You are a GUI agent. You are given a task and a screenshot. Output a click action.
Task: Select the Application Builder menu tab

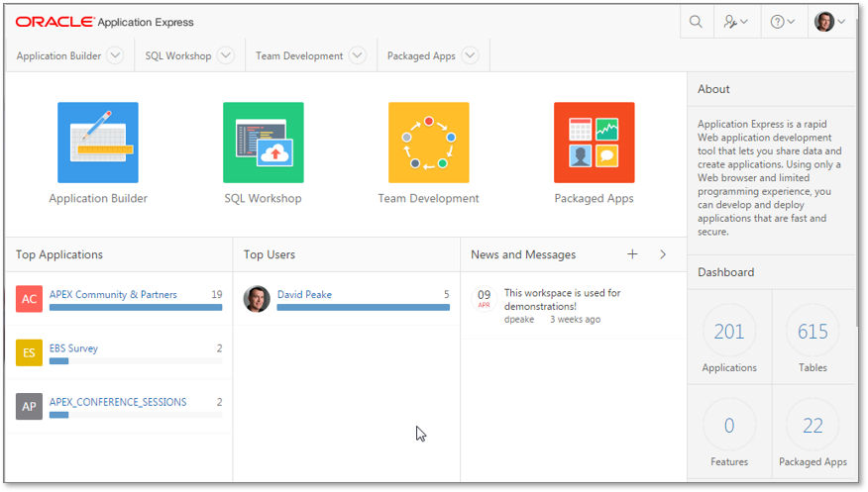click(x=58, y=55)
